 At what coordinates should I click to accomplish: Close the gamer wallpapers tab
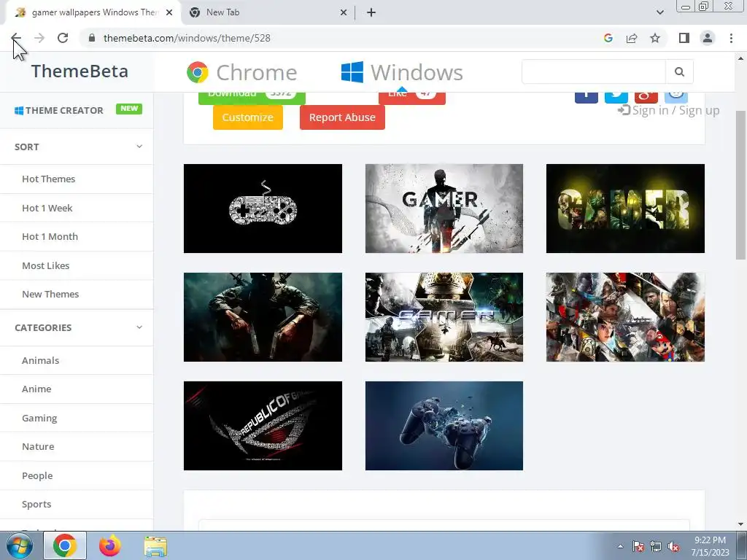tap(169, 12)
